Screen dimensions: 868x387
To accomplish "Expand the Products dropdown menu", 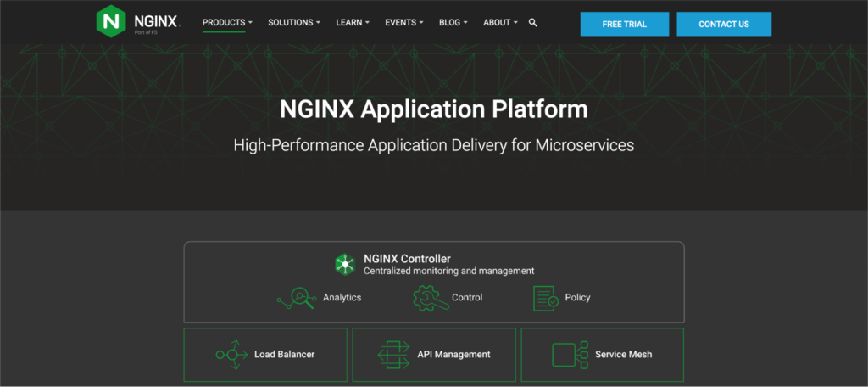I will pyautogui.click(x=227, y=23).
